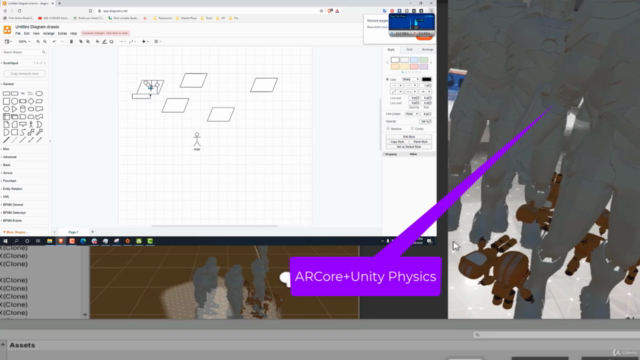Pick the diamond shape in General palette
This screenshot has width=640, height=360.
coord(31,101)
